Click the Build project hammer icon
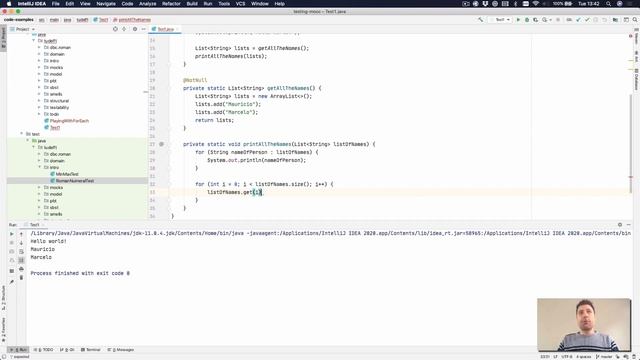640x360 pixels. pos(480,20)
